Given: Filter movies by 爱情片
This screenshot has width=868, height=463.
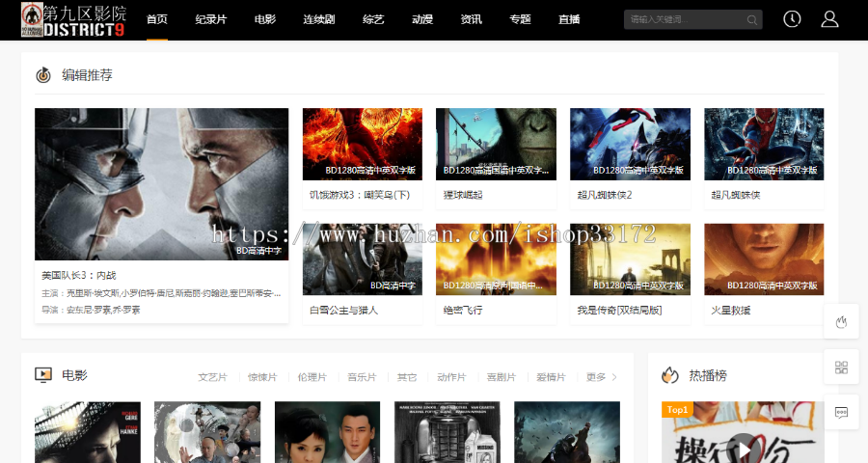Looking at the screenshot, I should 552,377.
